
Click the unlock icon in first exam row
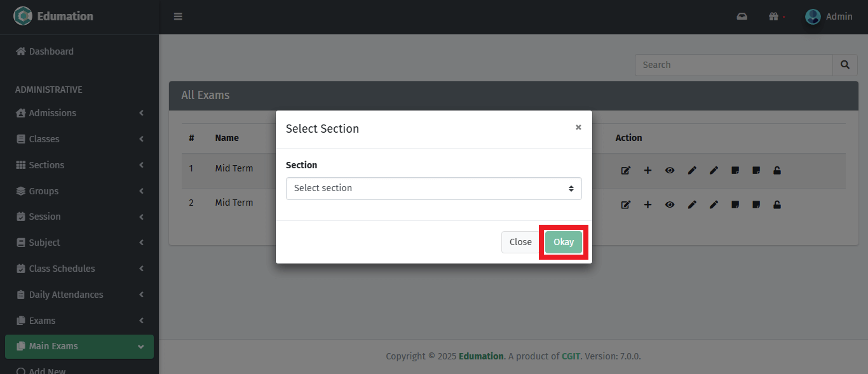[x=777, y=170]
